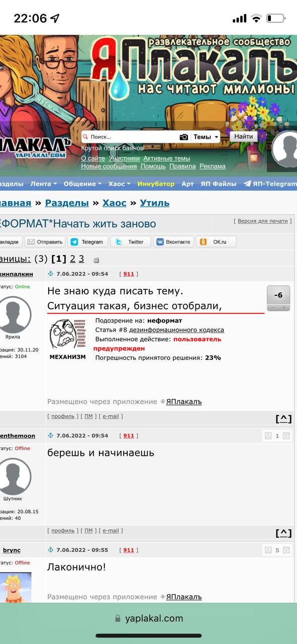Click the Отправить email button
Image resolution: width=297 pixels, height=644 pixels.
45,242
